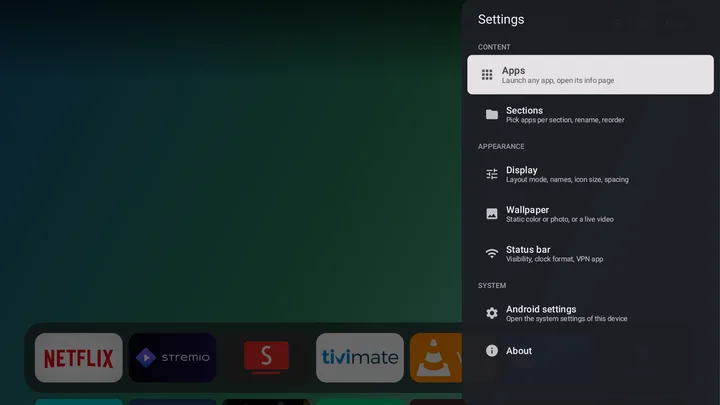This screenshot has height=405, width=720.
Task: Click the Display sliders icon
Action: point(492,174)
